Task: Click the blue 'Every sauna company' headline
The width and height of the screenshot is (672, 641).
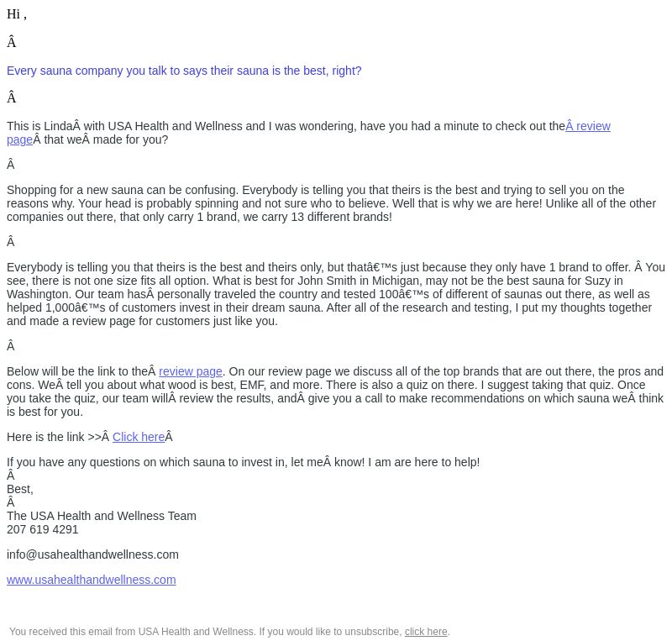Action: coord(184,71)
